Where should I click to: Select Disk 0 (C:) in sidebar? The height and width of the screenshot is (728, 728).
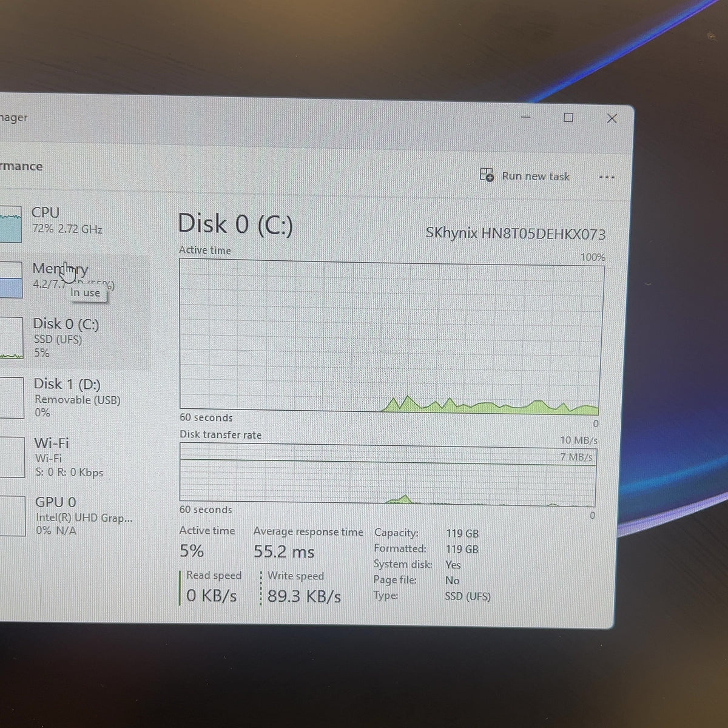click(x=73, y=339)
